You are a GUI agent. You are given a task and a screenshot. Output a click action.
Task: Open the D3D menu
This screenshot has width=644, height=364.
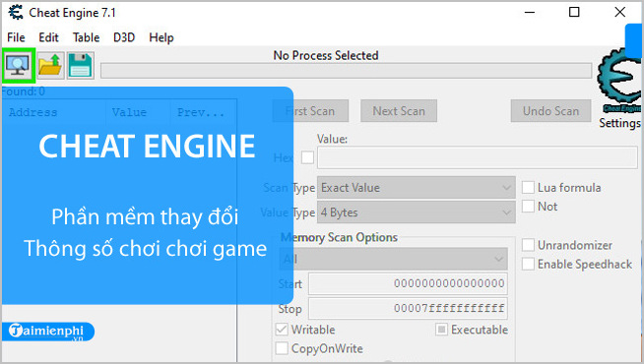[x=124, y=37]
